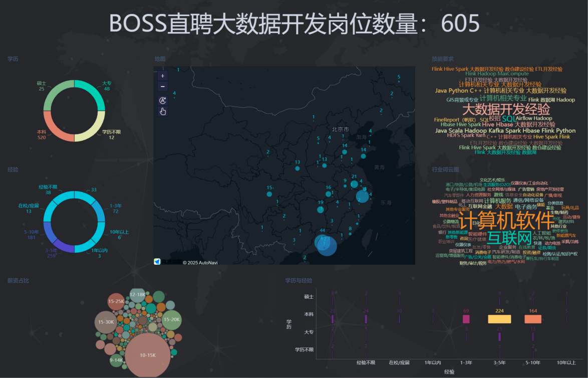This screenshot has width=588, height=378.
Task: Click the 黄海 sea label on the map
Action: coord(379,167)
